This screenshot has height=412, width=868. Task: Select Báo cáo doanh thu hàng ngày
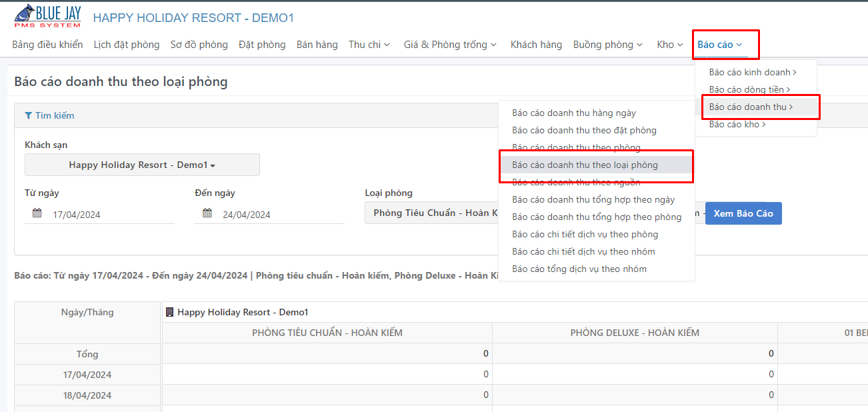tap(574, 113)
